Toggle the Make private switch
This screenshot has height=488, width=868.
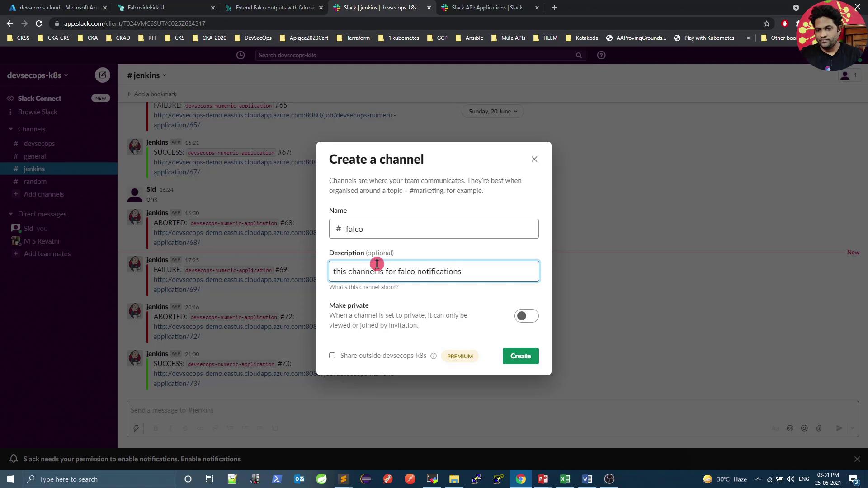(526, 316)
